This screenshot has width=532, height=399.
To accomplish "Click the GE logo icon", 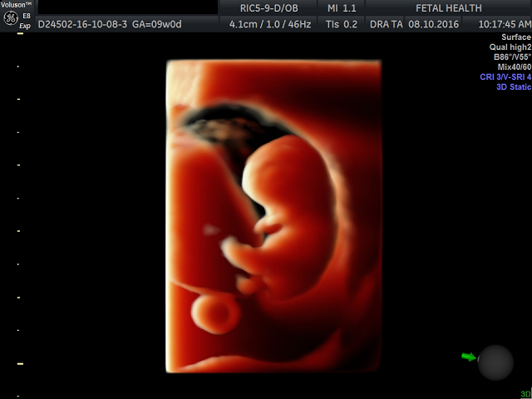I will pos(11,18).
